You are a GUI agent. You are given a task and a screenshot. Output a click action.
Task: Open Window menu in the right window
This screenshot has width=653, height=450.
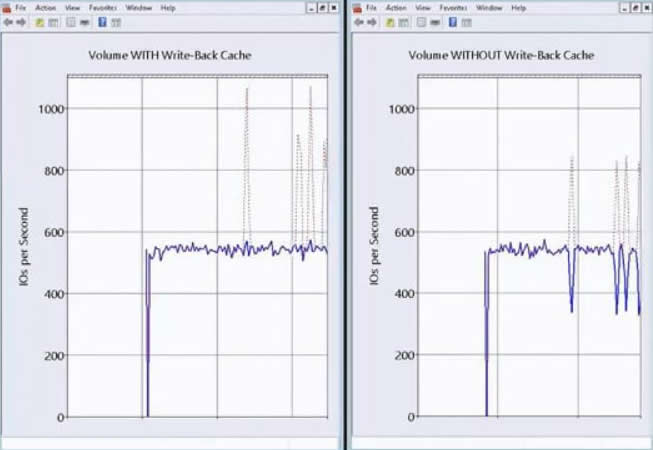click(489, 7)
